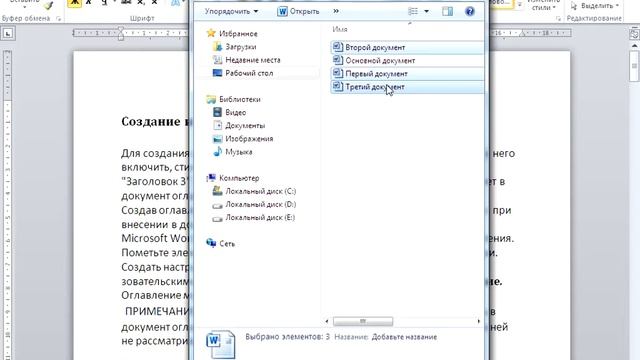Click the Видео library icon
640x360 pixels.
(x=218, y=112)
